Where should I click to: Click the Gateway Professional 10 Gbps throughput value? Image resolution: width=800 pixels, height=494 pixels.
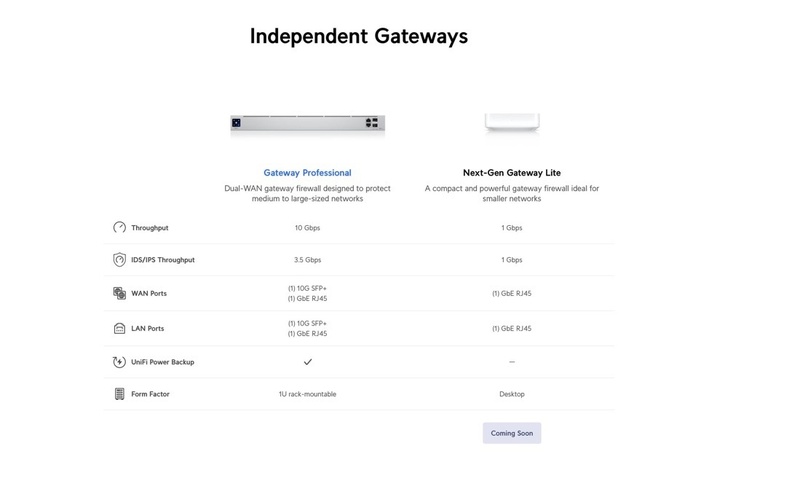pyautogui.click(x=307, y=228)
